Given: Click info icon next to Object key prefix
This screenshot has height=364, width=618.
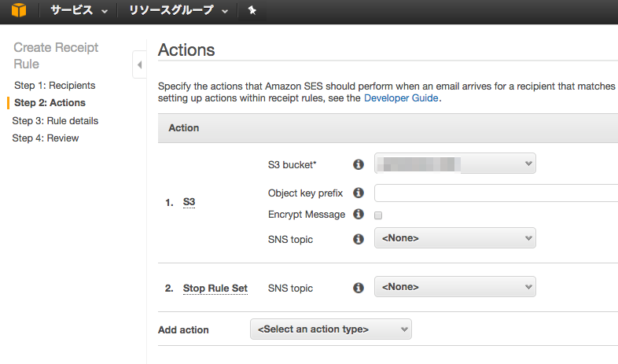Looking at the screenshot, I should pos(359,193).
